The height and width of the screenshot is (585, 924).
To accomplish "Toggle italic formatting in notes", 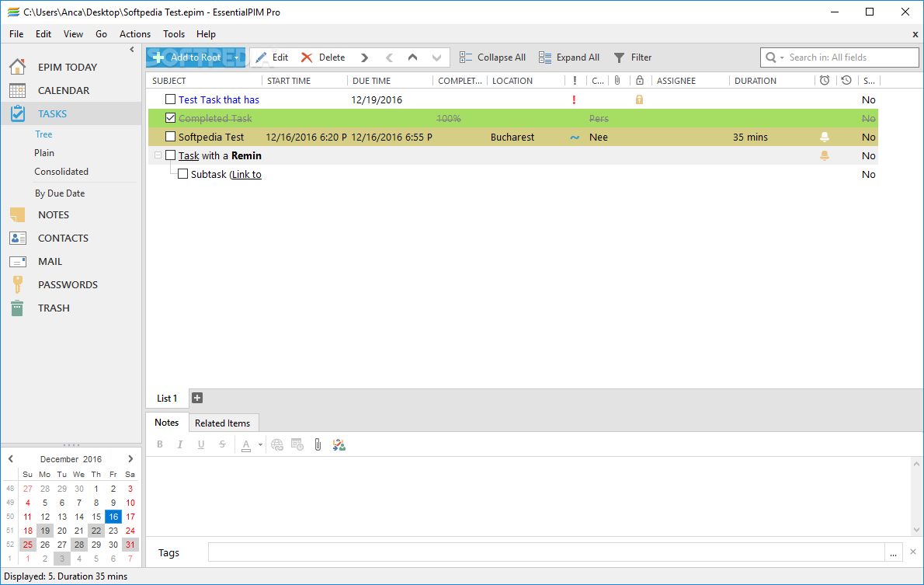I will 179,444.
